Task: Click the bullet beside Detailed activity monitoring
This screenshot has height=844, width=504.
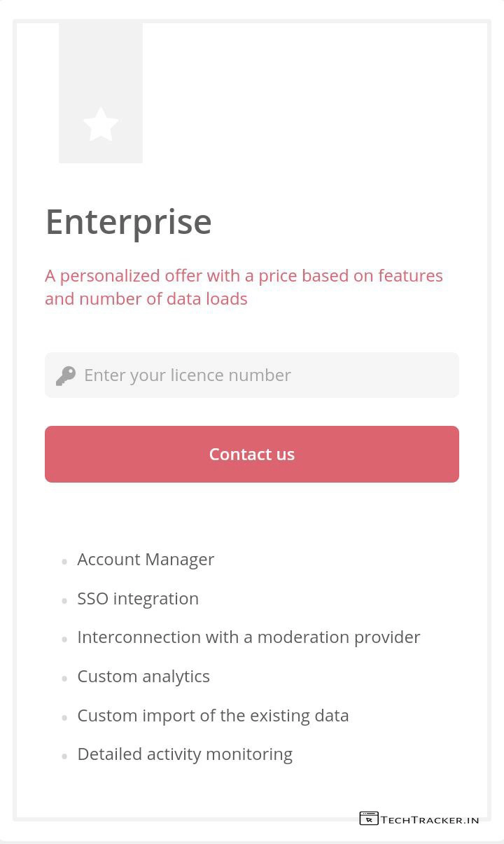Action: (x=64, y=756)
